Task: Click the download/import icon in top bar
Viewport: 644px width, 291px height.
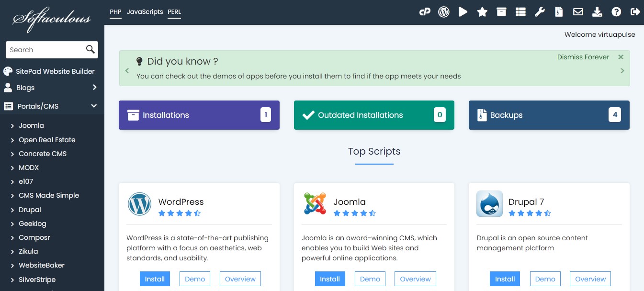Action: click(x=597, y=12)
